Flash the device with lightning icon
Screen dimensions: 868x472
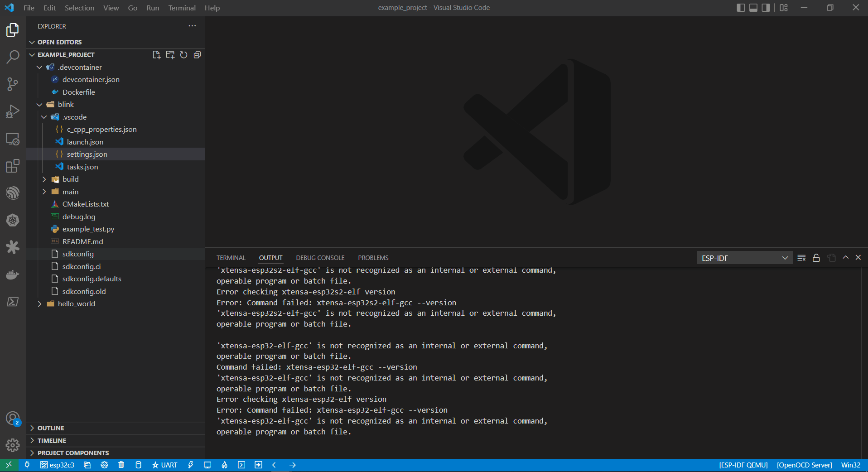click(190, 465)
